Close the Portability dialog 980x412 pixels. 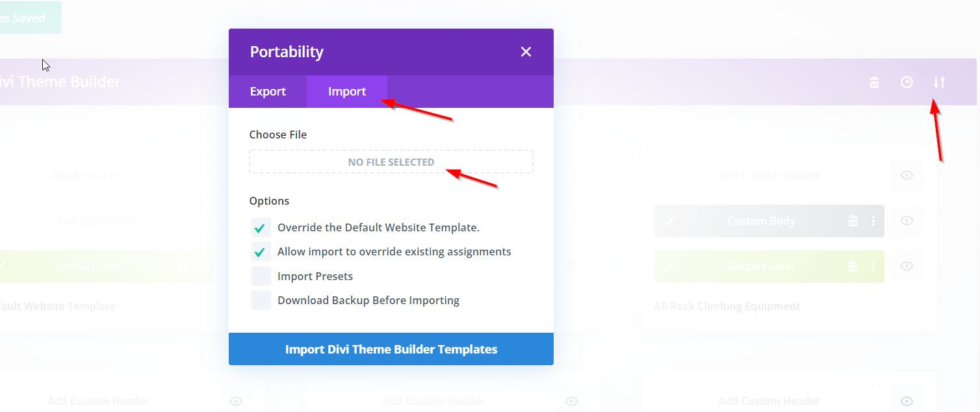pos(526,52)
